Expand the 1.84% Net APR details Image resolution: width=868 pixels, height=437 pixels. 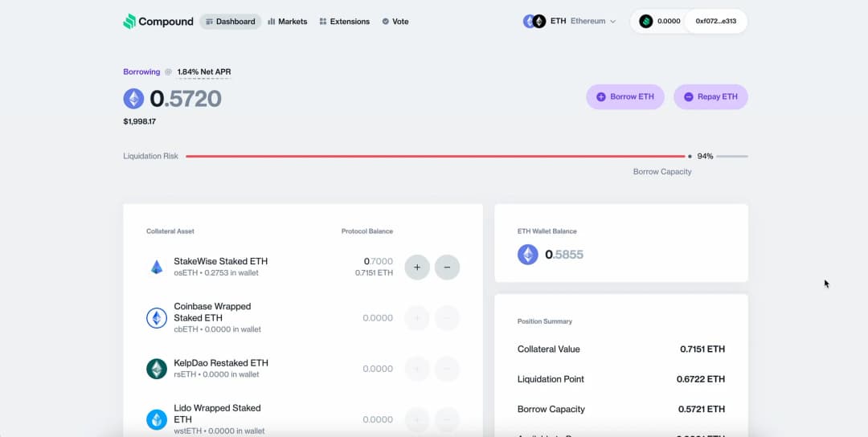tap(204, 72)
